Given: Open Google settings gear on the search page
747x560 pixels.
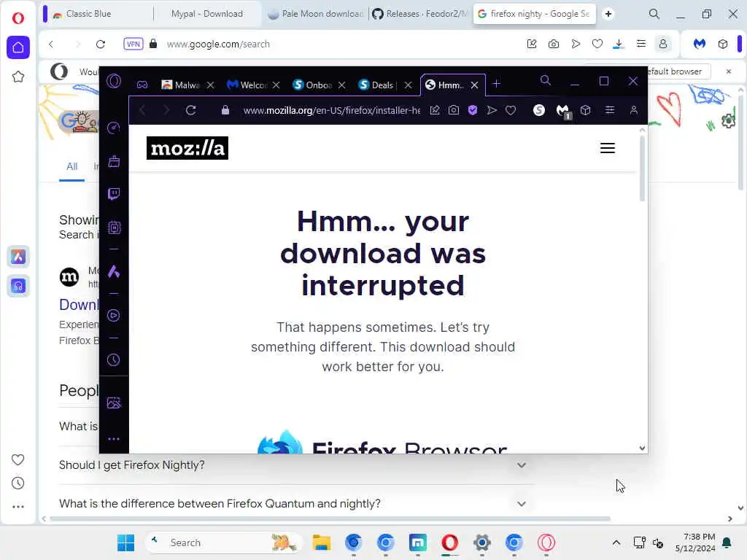Looking at the screenshot, I should pos(728,122).
